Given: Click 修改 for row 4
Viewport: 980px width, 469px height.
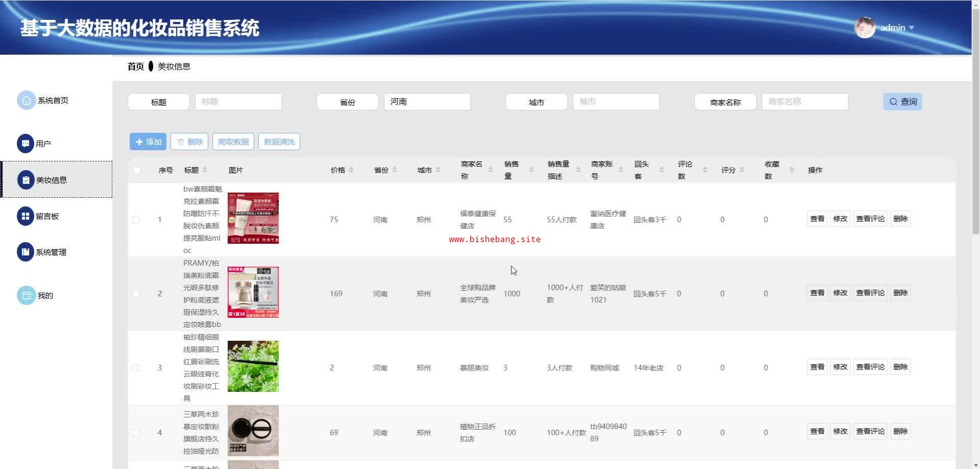Looking at the screenshot, I should pyautogui.click(x=840, y=431).
